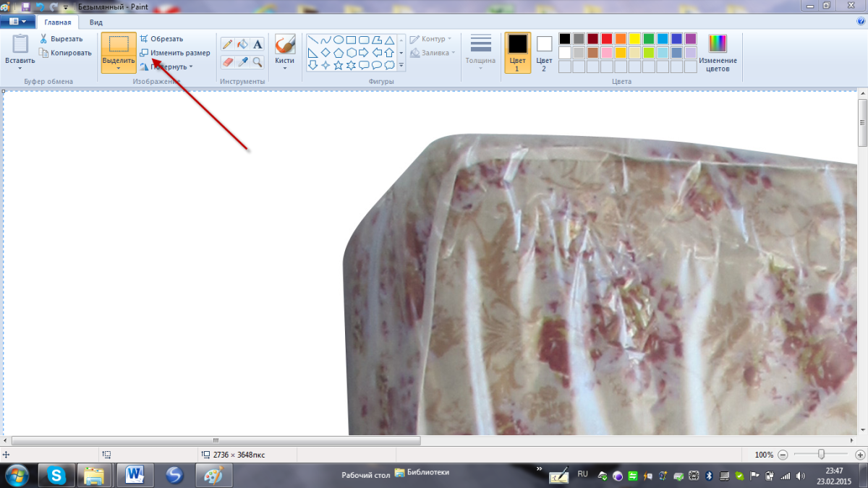The width and height of the screenshot is (868, 488).
Task: Adjust the zoom slider handle
Action: [x=821, y=454]
